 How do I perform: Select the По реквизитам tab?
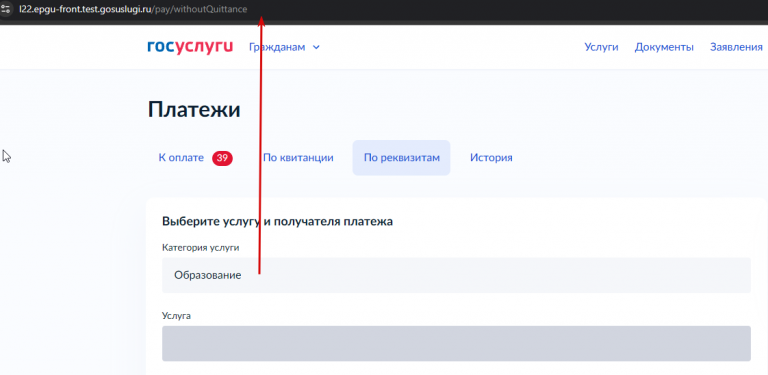(x=401, y=158)
